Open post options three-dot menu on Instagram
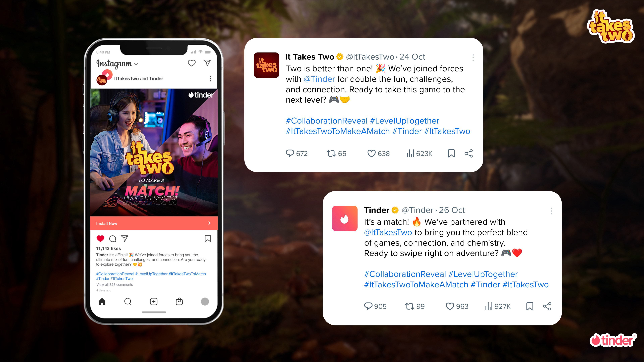 pos(210,79)
